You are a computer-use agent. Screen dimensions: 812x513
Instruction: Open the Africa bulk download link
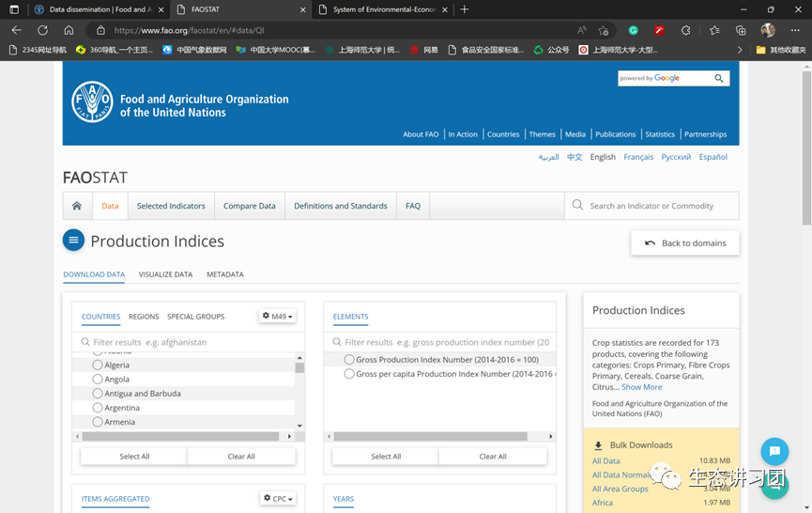click(603, 503)
